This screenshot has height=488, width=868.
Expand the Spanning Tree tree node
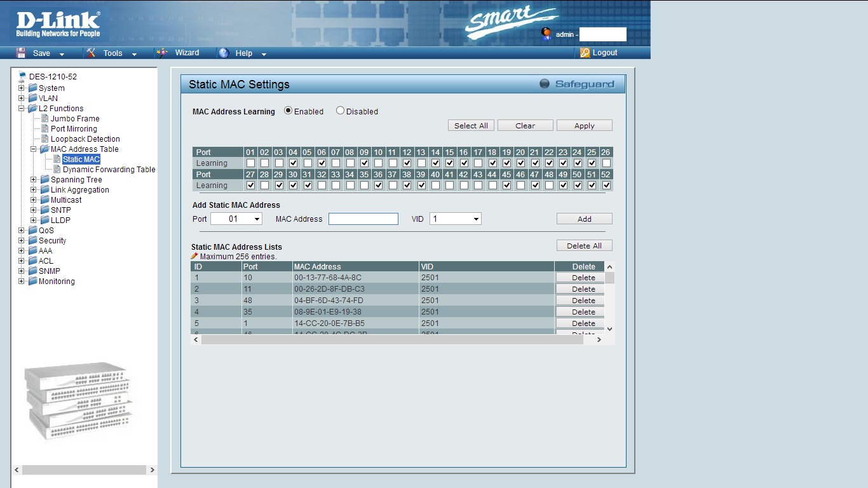[34, 180]
